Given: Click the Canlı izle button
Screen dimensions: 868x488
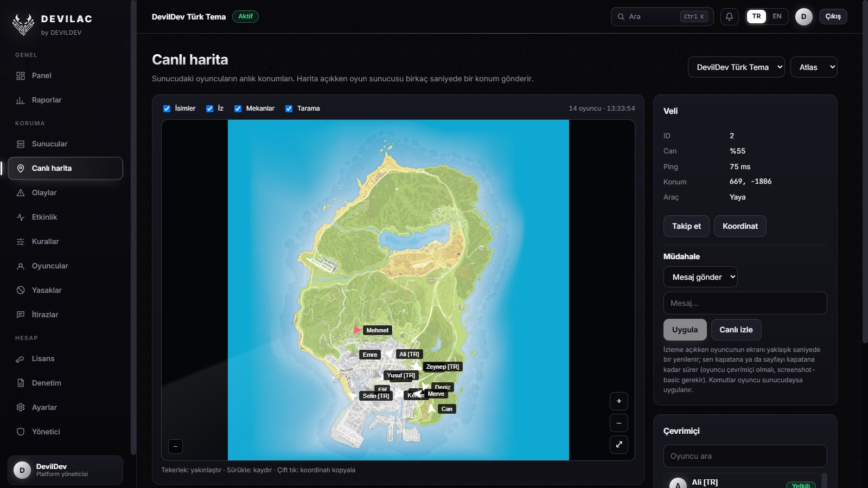Looking at the screenshot, I should [736, 330].
